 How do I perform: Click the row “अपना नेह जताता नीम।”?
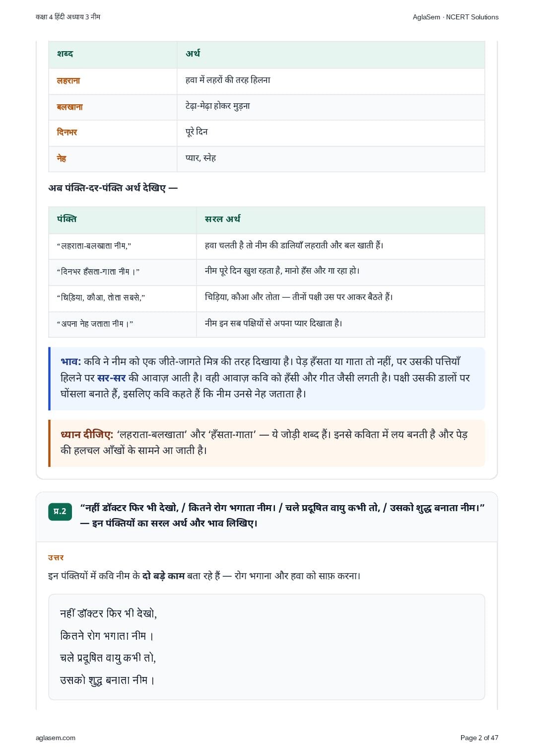pos(267,324)
